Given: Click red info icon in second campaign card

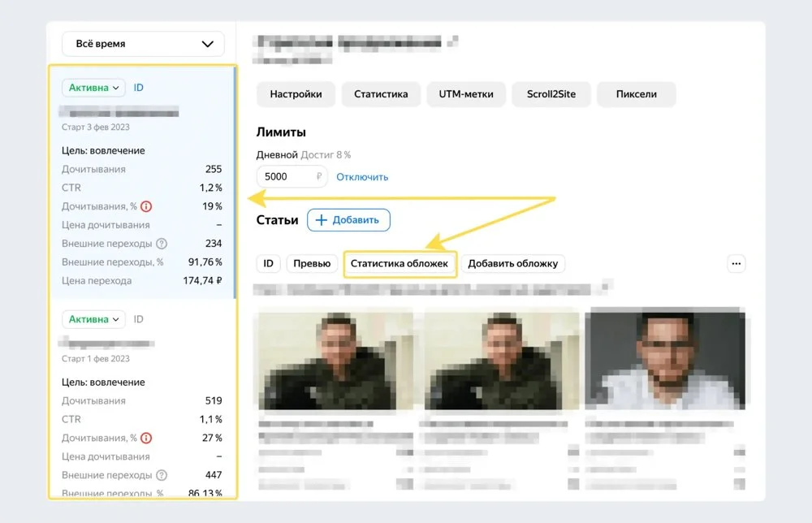Looking at the screenshot, I should (x=146, y=438).
